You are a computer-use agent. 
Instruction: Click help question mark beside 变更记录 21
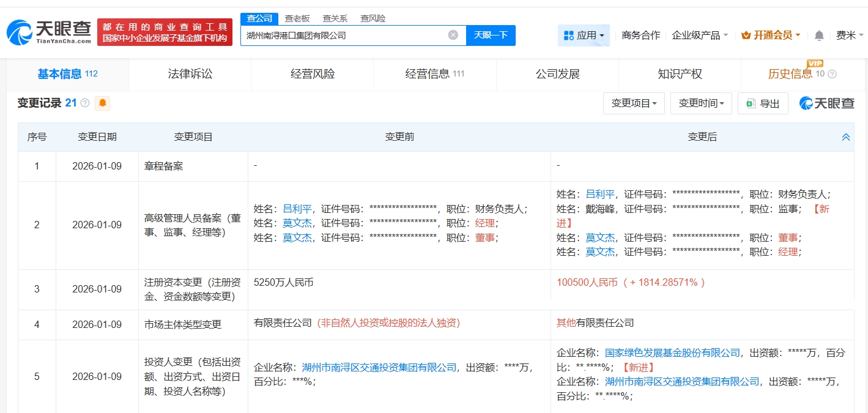point(85,103)
